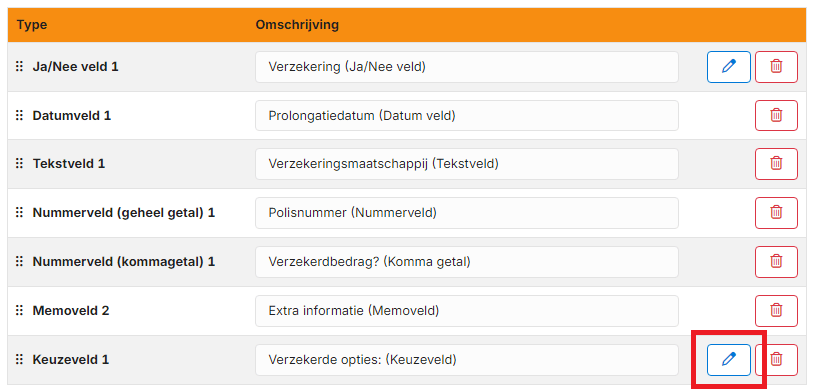Open the pencil editor for Keuzeveld 1

click(728, 359)
